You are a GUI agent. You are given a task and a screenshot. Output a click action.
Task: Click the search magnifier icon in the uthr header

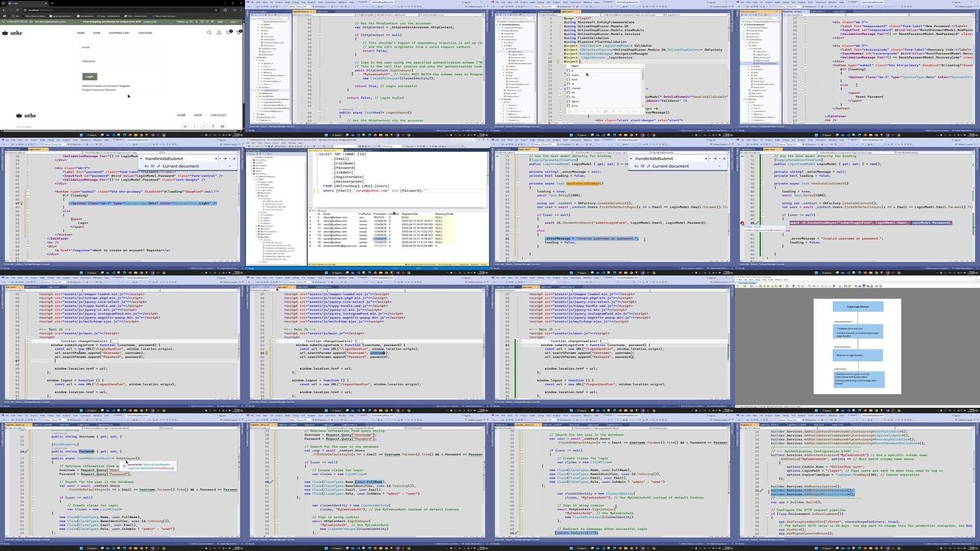click(209, 32)
